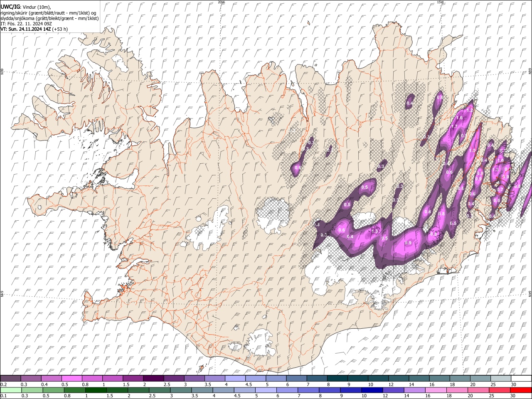This screenshot has height=399, width=532.
Task: Click the 'IT: Fös. 22. 11. 2024 09Z' line
Action: [x=26, y=24]
